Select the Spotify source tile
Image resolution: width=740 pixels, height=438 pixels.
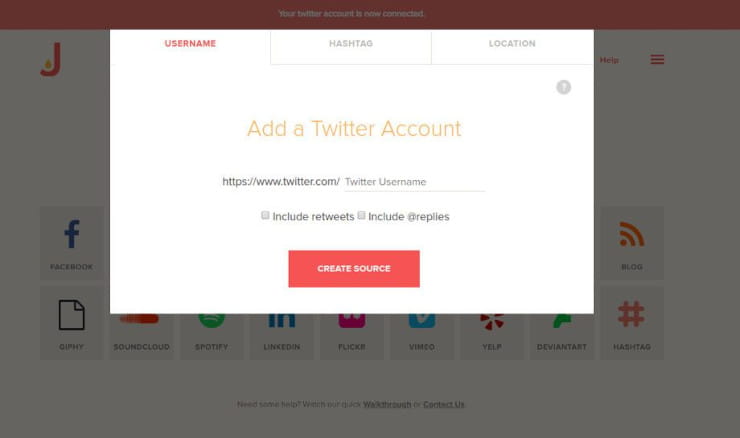(x=211, y=337)
